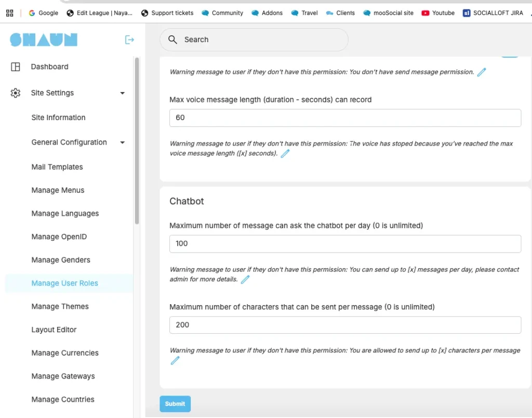Edit the characters per message warning pencil
The height and width of the screenshot is (418, 532).
[175, 360]
